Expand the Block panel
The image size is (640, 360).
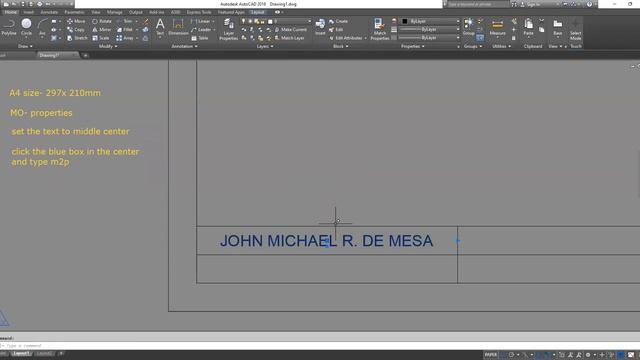[x=340, y=46]
